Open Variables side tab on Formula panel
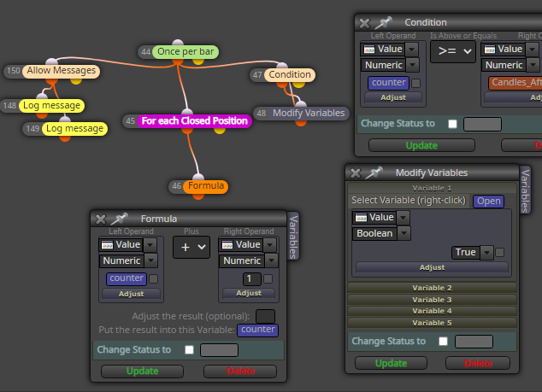Viewport: 542px width, 392px height. point(293,237)
